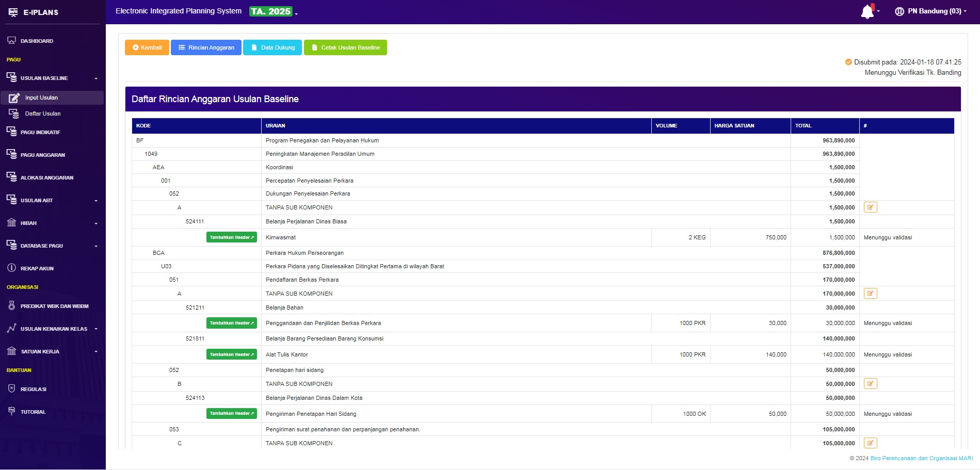The image size is (980, 470).
Task: Expand the Database Pagu menu
Action: (52, 246)
